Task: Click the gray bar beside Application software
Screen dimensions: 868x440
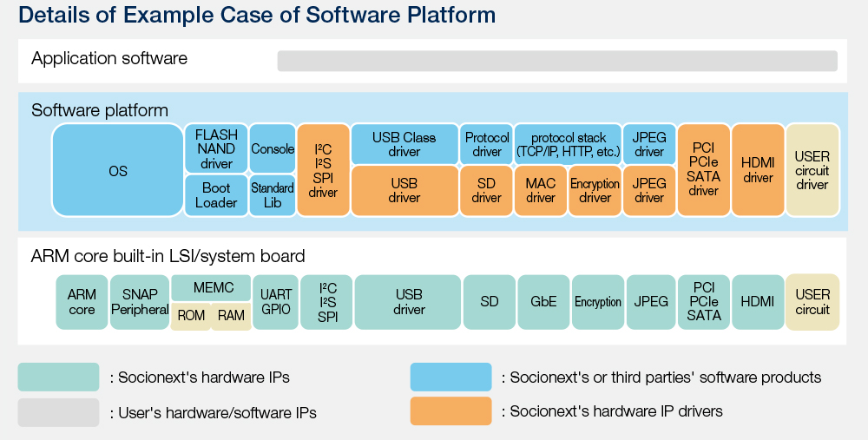Action: [x=557, y=61]
